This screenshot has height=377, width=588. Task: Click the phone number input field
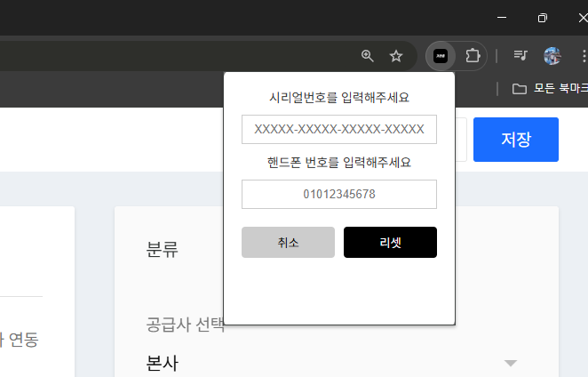coord(339,194)
